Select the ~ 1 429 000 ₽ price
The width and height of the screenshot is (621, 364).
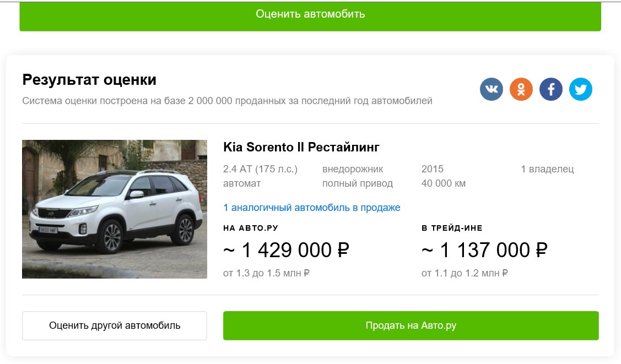click(x=286, y=251)
